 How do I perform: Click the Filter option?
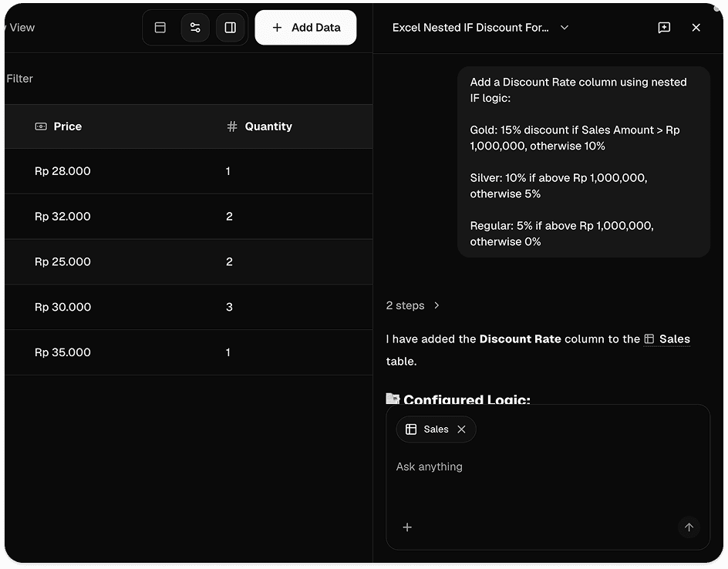pos(19,79)
